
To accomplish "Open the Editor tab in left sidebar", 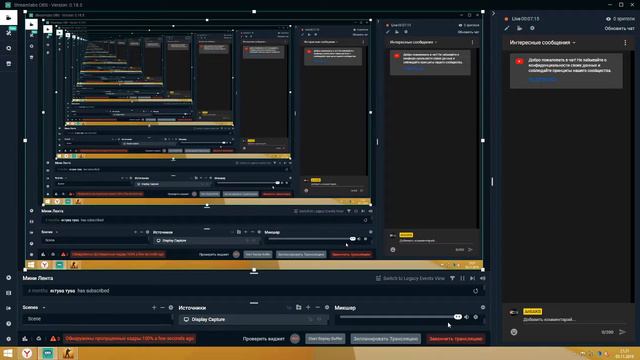I will point(9,18).
